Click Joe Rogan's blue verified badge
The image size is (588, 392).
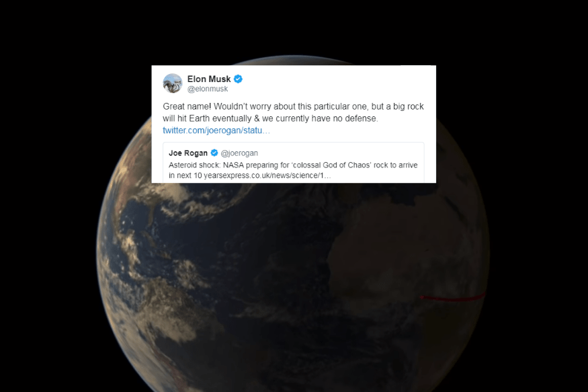(214, 153)
